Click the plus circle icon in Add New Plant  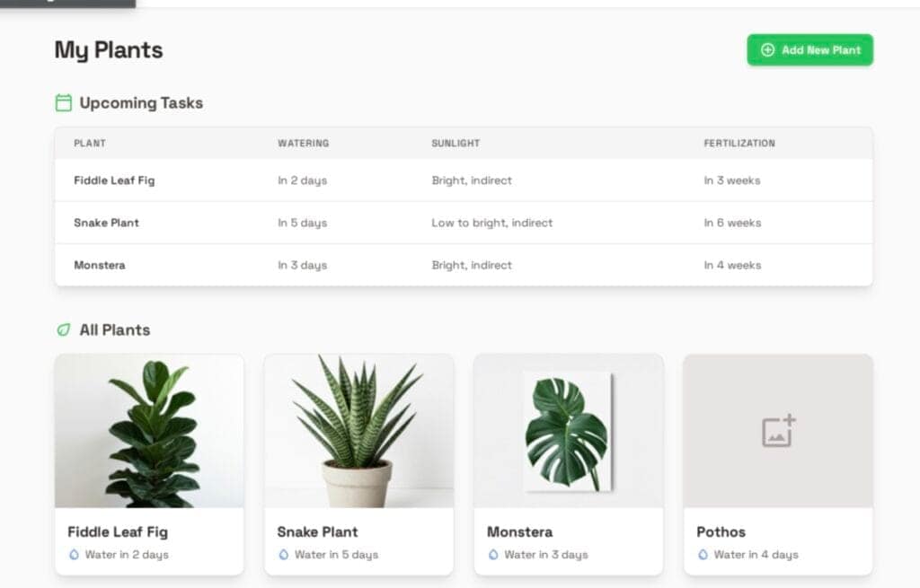click(x=767, y=50)
